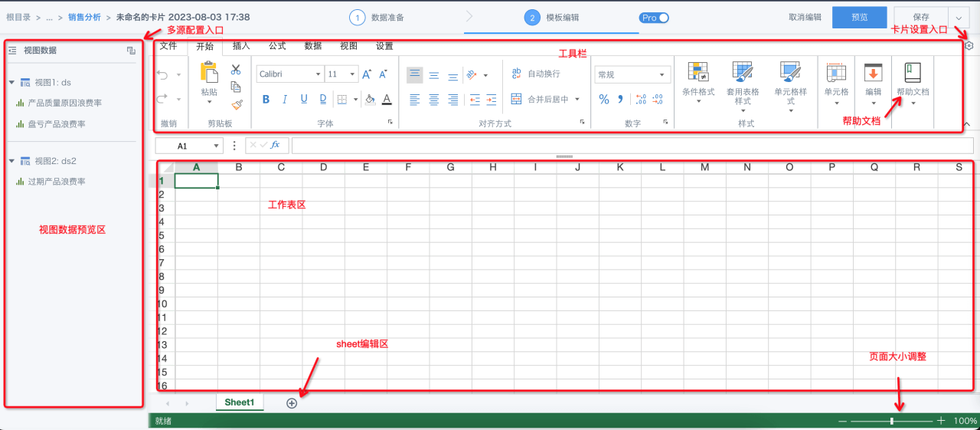Click the card settings gear icon
Screen dimensions: 980x430
coord(969,46)
